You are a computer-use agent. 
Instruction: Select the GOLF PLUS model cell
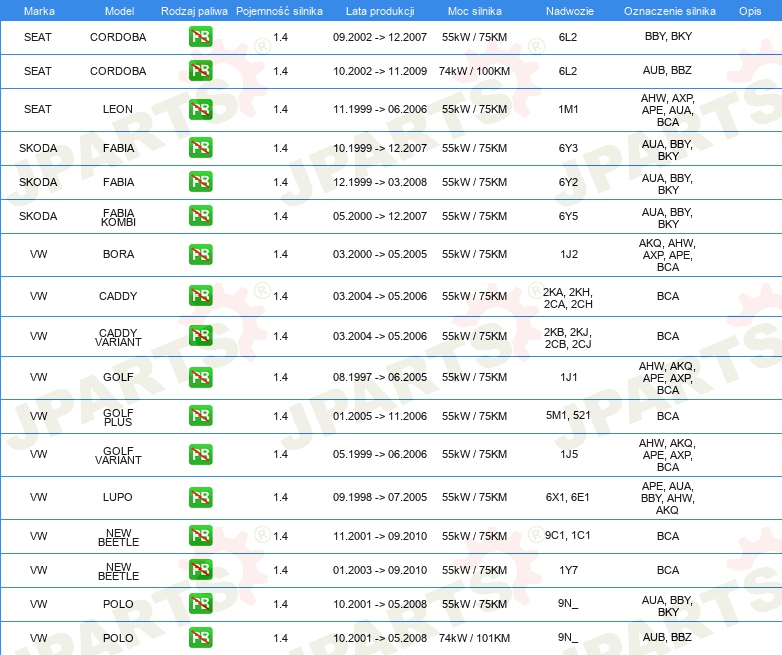(118, 418)
